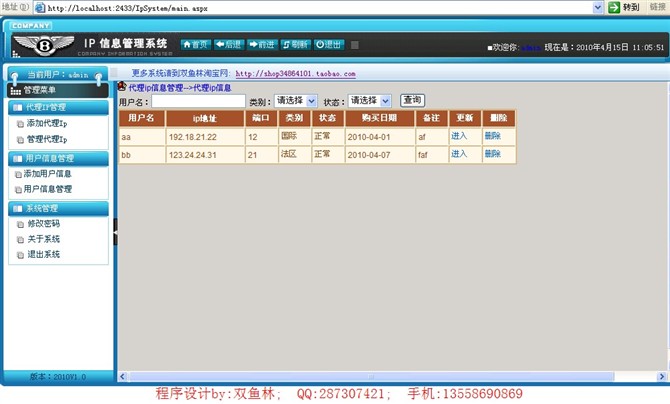The image size is (670, 404).
Task: Click the 123.24.24.31 IP cell
Action: coord(205,155)
